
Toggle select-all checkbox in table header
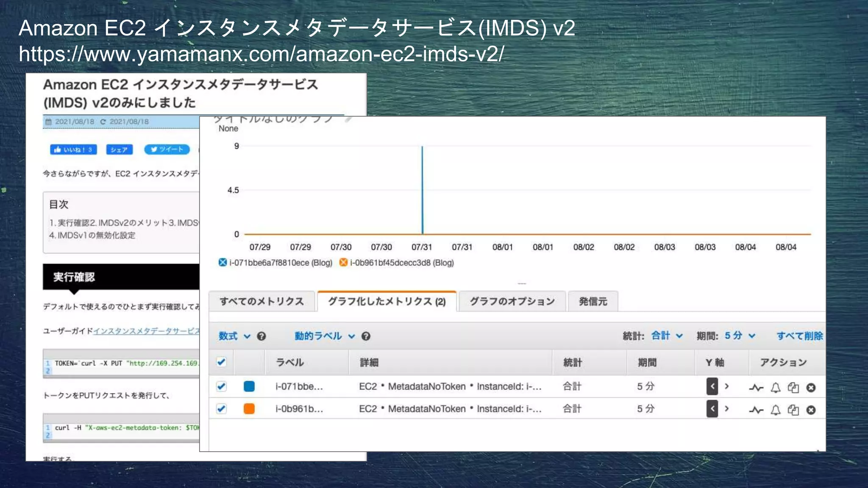point(221,362)
